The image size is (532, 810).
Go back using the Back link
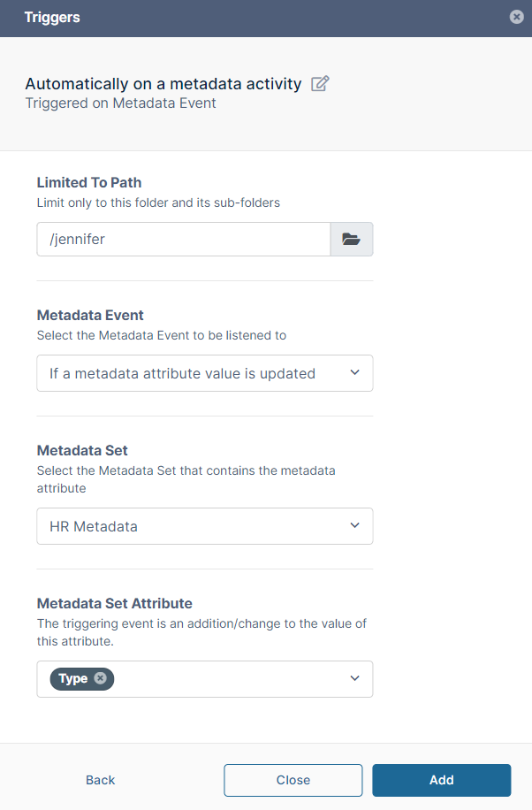pyautogui.click(x=101, y=780)
